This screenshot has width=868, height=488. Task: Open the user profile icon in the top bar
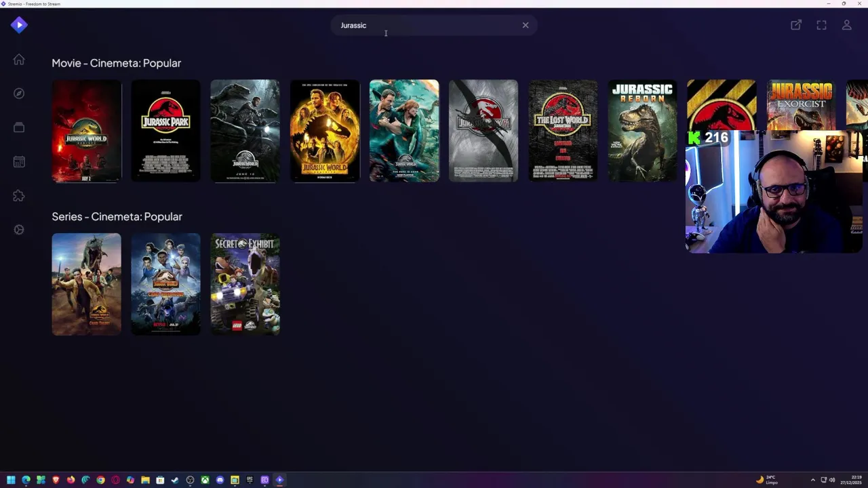[847, 25]
